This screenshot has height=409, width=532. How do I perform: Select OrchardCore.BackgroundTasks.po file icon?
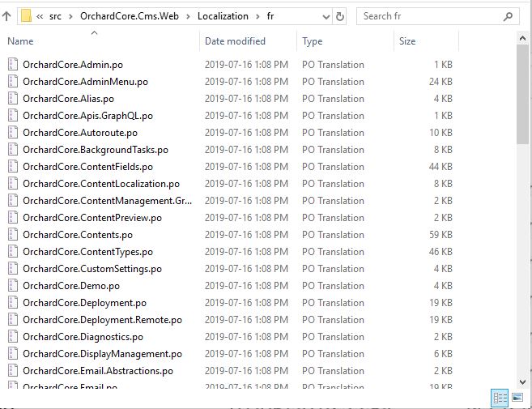click(13, 149)
